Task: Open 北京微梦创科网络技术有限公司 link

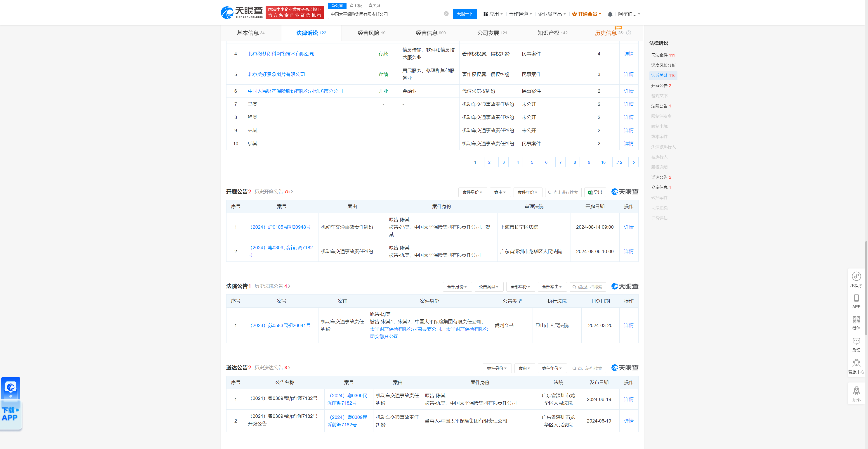Action: point(281,54)
